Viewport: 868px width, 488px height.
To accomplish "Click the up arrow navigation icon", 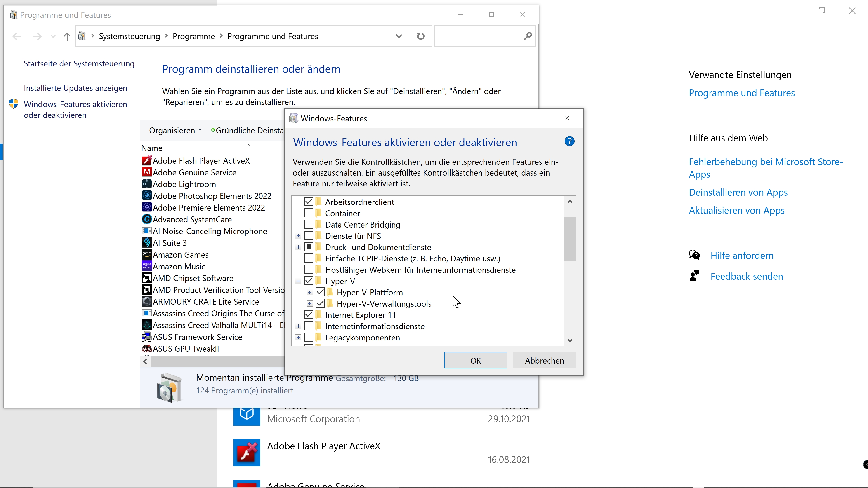I will pos(67,36).
